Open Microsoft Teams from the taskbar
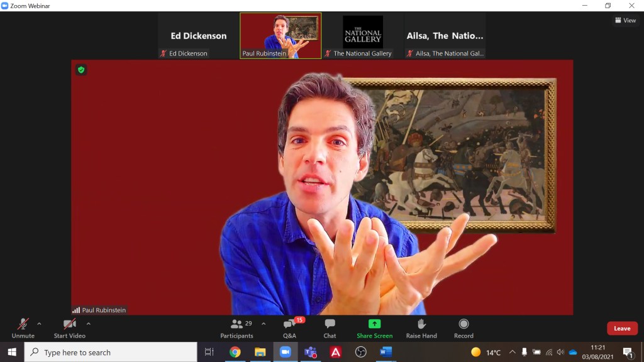This screenshot has width=644, height=362. [x=310, y=352]
